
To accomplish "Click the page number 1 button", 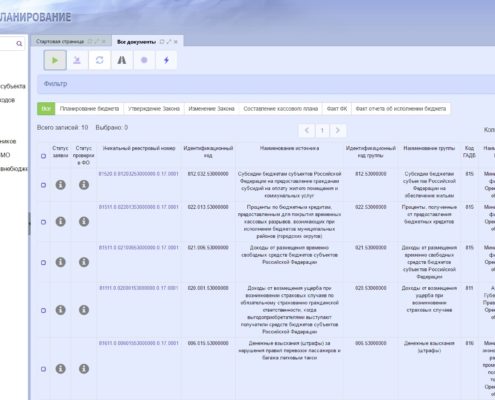I will point(322,130).
